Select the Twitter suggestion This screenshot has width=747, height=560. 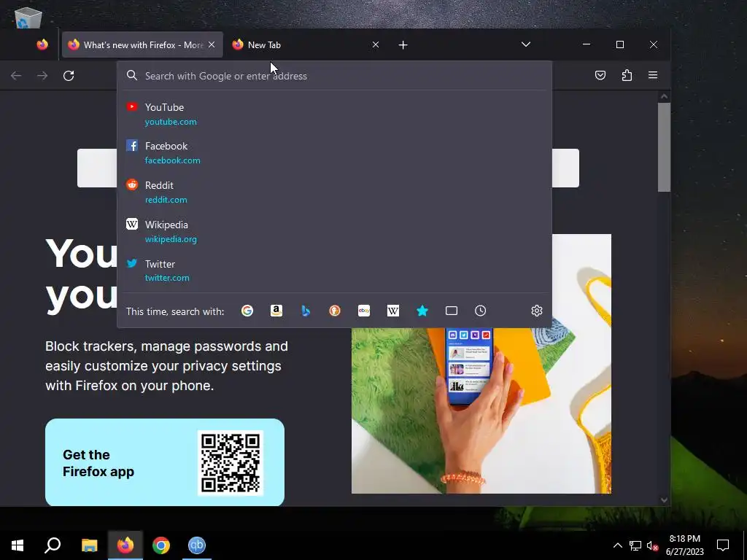334,271
